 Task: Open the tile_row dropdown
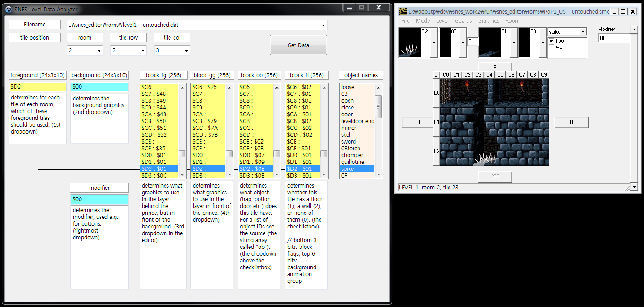[x=143, y=50]
